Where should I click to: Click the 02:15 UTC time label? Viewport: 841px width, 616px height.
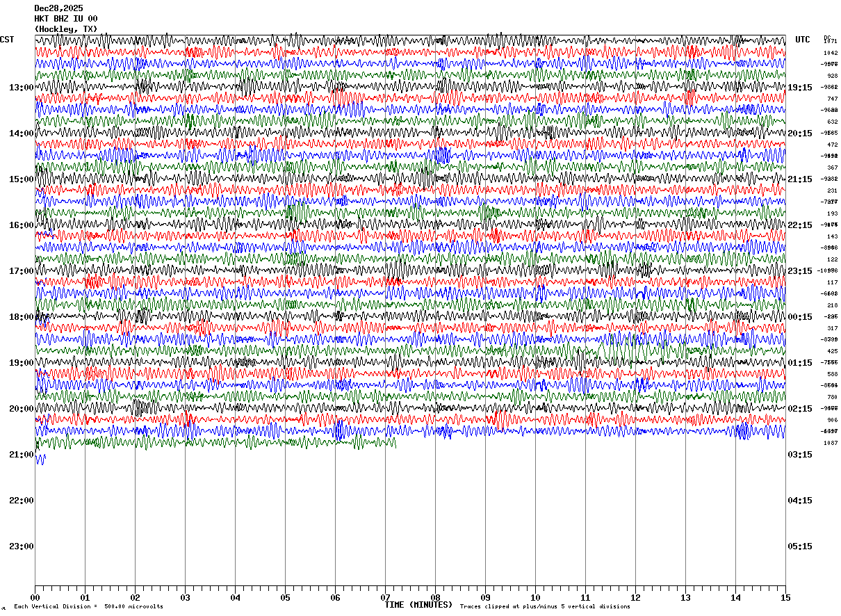(x=800, y=409)
